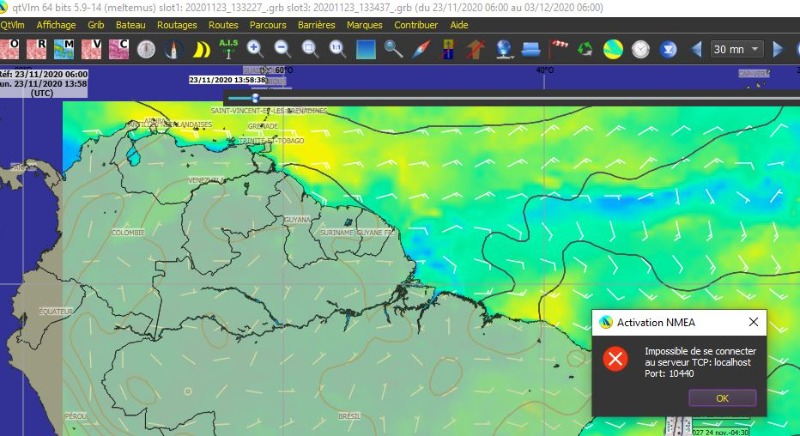Image resolution: width=800 pixels, height=436 pixels.
Task: Open the Grib menu
Action: pyautogui.click(x=96, y=24)
